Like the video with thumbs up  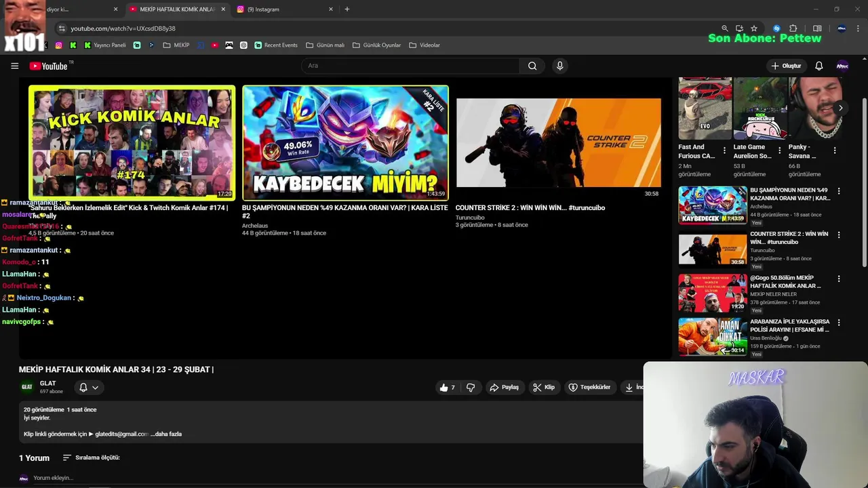(x=447, y=388)
